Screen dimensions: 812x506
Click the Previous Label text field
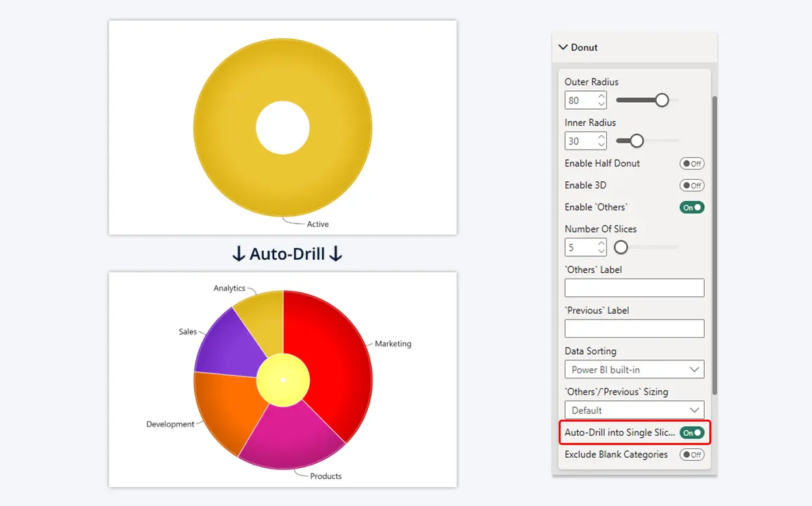coord(634,329)
